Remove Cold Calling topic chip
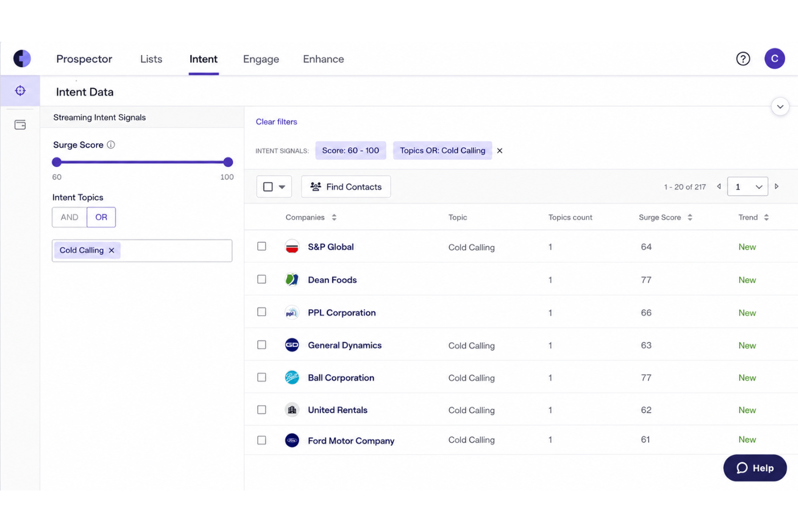Image resolution: width=798 pixels, height=532 pixels. click(112, 250)
